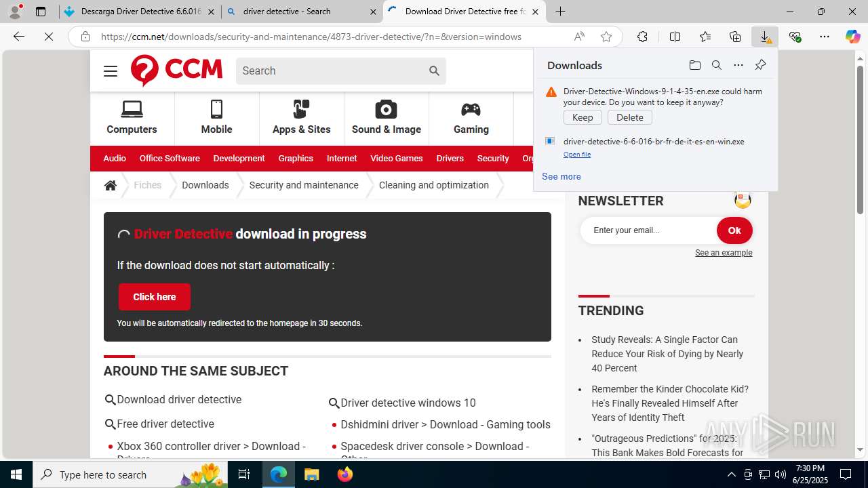868x488 pixels.
Task: Select the Video Games menu item
Action: [397, 159]
